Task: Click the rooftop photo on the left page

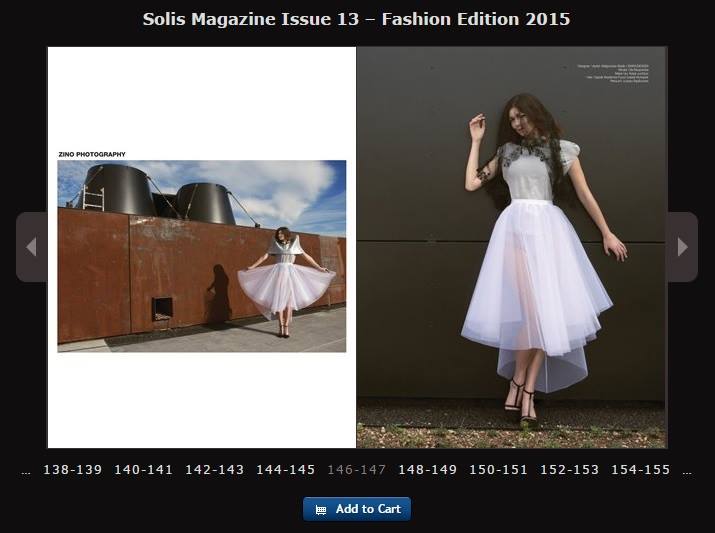Action: coord(201,256)
